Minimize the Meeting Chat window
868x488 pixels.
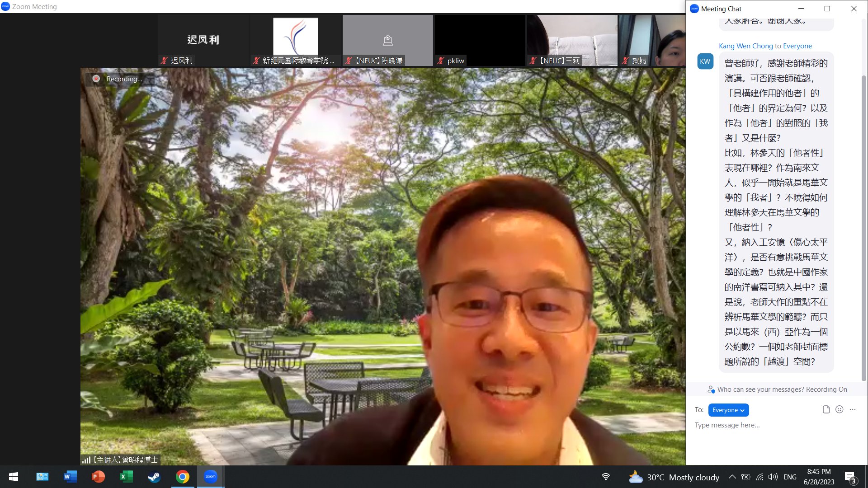[801, 9]
